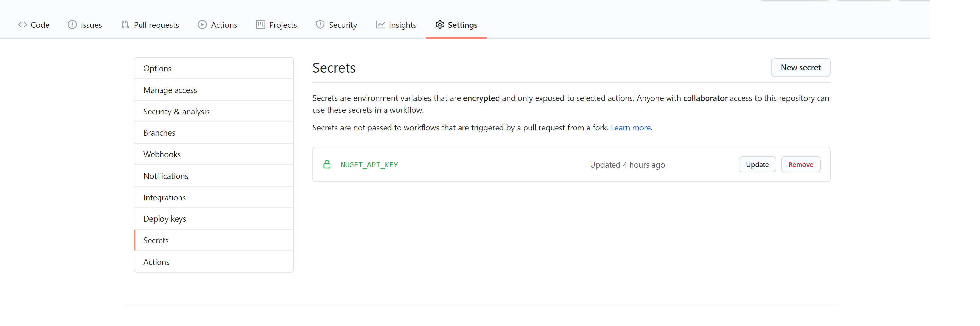Click the Issues circle icon

pyautogui.click(x=72, y=25)
